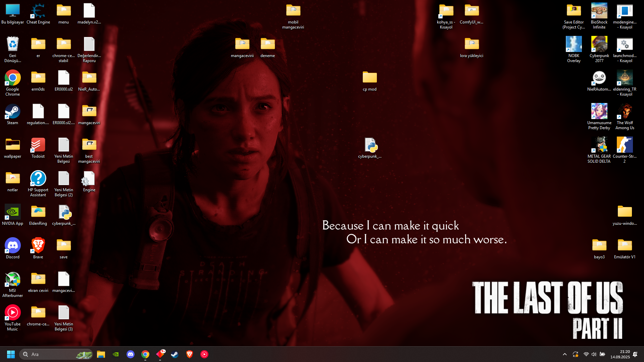Select the MSI Afterburner desktop shortcut
The height and width of the screenshot is (362, 644).
[x=13, y=285]
